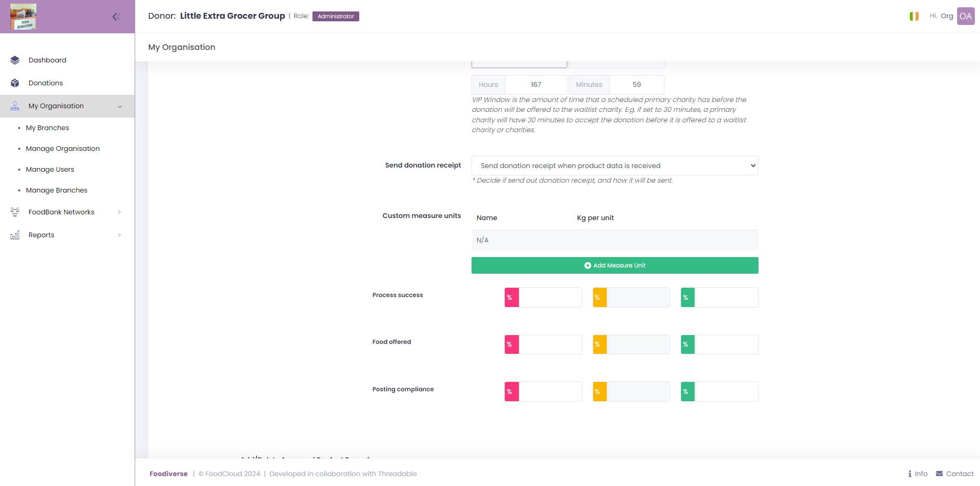
Task: Click the plus icon on Add Measure Unit
Action: tap(587, 265)
